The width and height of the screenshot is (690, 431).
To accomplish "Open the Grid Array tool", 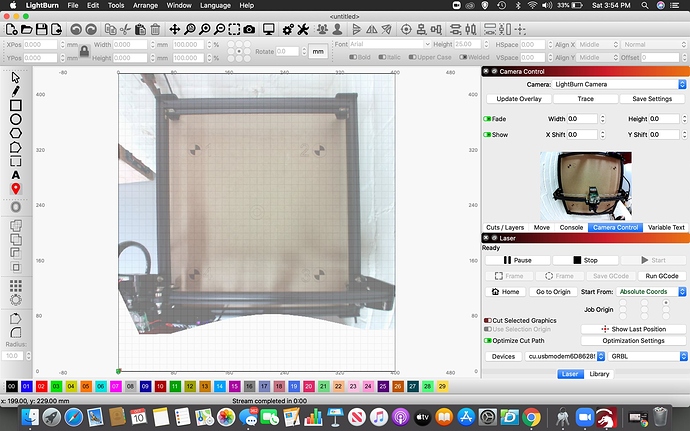I will coord(15,286).
